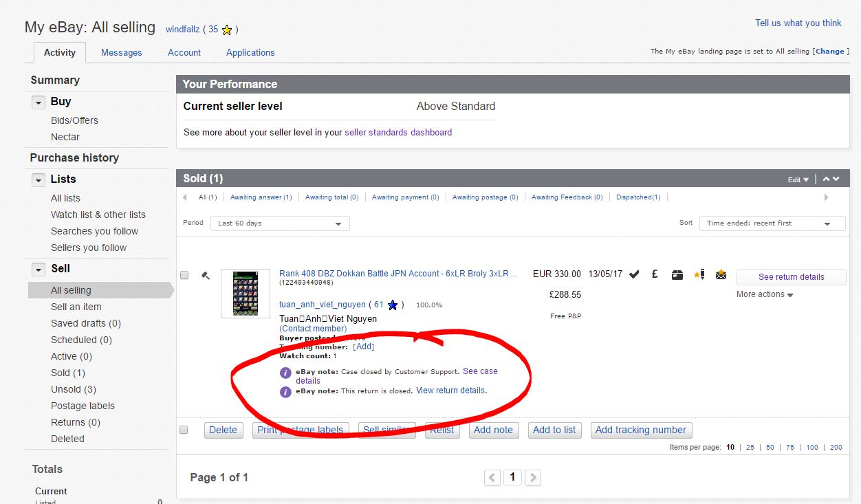861x504 pixels.
Task: Switch to the Account tab
Action: coord(184,52)
